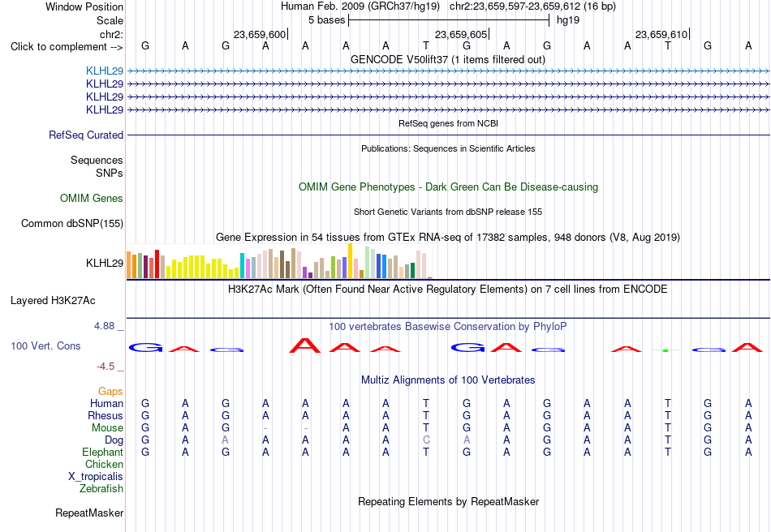Click the "Common dbSNP(155)" track label
The image size is (771, 532).
[71, 224]
